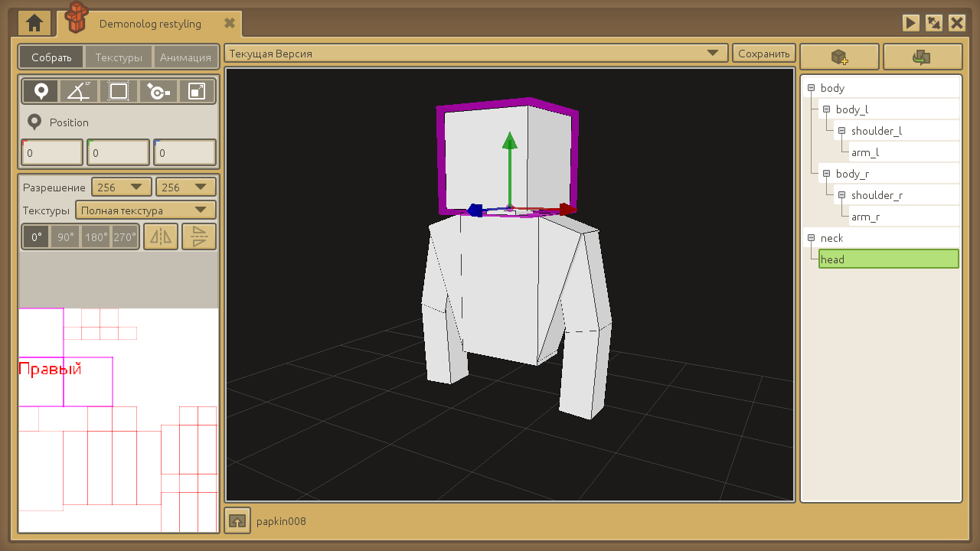Switch to the Текстуры tab
This screenshot has height=551, width=980.
(x=119, y=57)
